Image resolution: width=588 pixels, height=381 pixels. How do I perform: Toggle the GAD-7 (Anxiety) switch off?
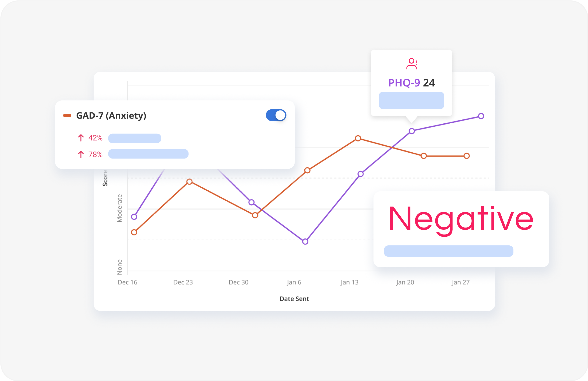276,115
